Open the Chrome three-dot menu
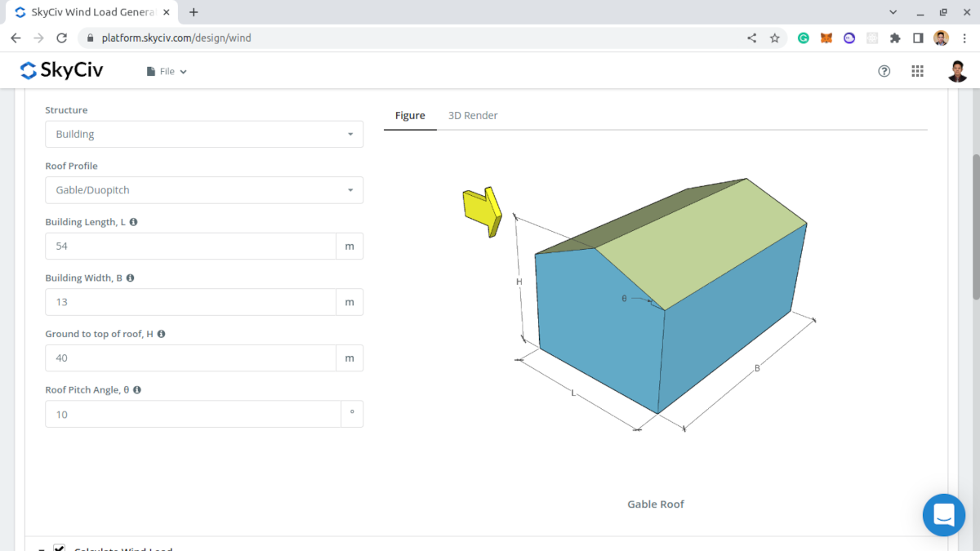 point(964,38)
